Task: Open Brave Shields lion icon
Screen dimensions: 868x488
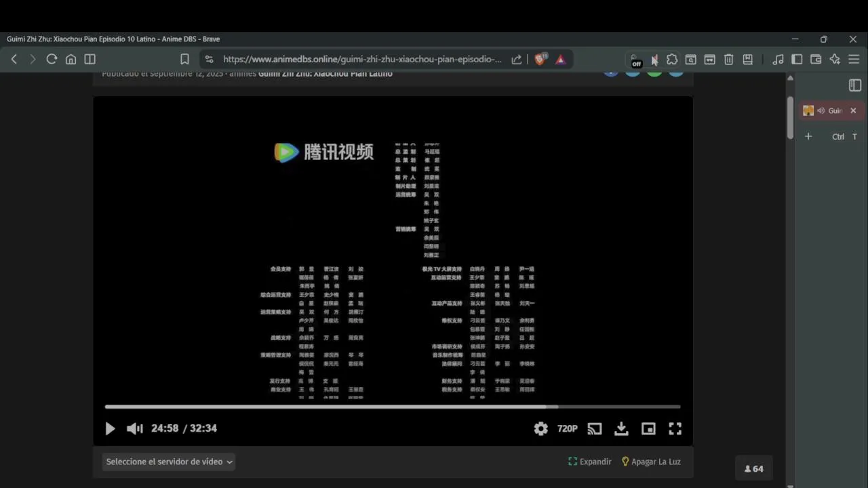Action: [540, 60]
